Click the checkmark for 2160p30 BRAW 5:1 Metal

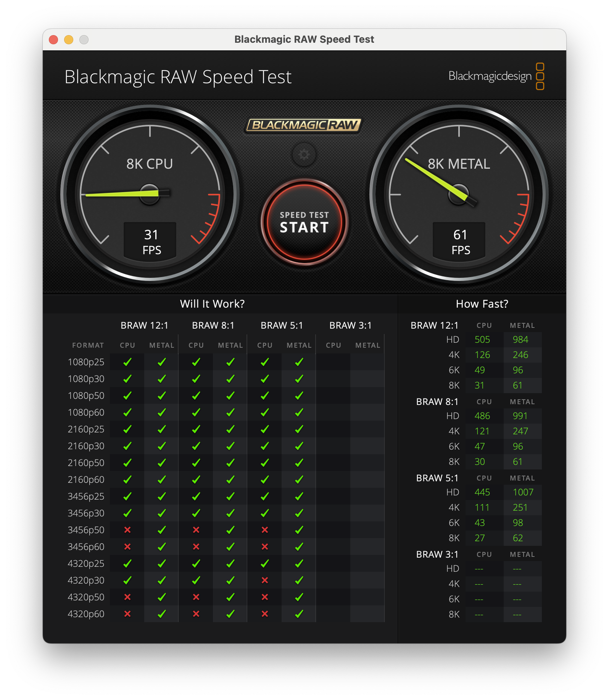(299, 446)
